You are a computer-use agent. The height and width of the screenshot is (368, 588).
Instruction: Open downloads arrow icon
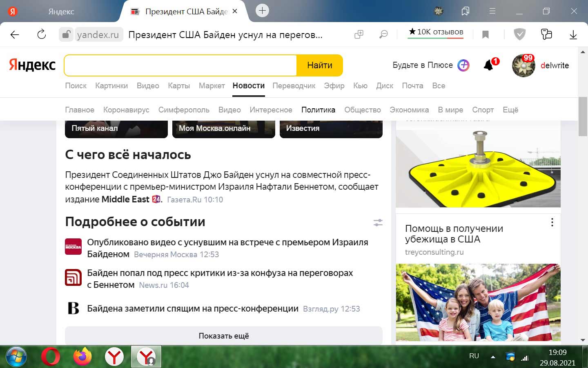pos(573,35)
